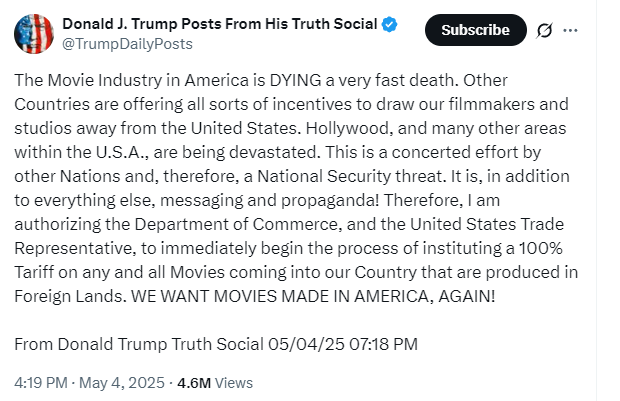The image size is (620, 401).
Task: Click the May 4, 2025 date
Action: coord(122,383)
